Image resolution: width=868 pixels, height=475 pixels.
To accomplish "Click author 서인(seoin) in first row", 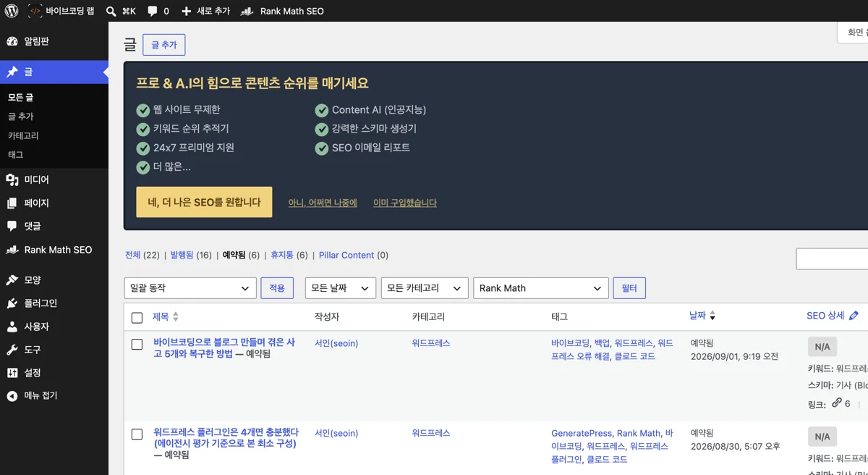I will 336,343.
